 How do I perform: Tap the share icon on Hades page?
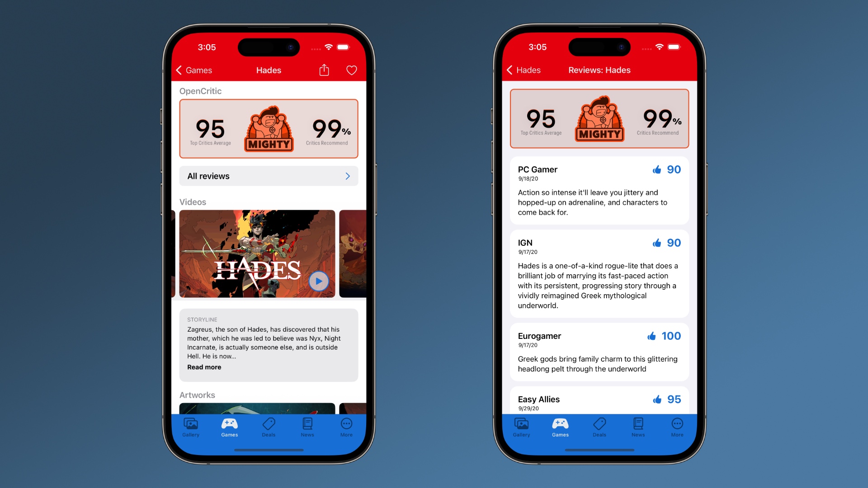[x=324, y=70]
